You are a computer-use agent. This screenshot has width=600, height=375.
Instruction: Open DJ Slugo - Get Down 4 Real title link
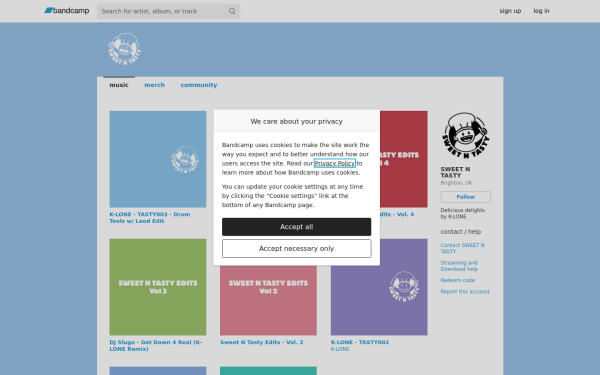click(155, 346)
